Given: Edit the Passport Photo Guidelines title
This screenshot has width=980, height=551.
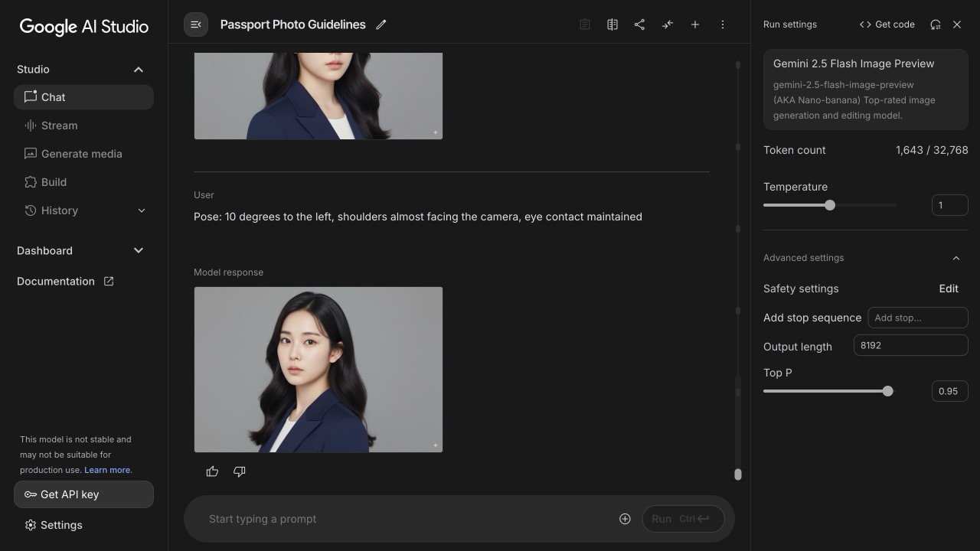Looking at the screenshot, I should 381,24.
